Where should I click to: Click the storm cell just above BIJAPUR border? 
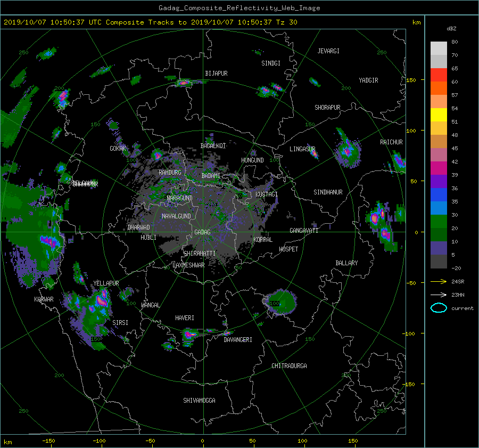[184, 83]
